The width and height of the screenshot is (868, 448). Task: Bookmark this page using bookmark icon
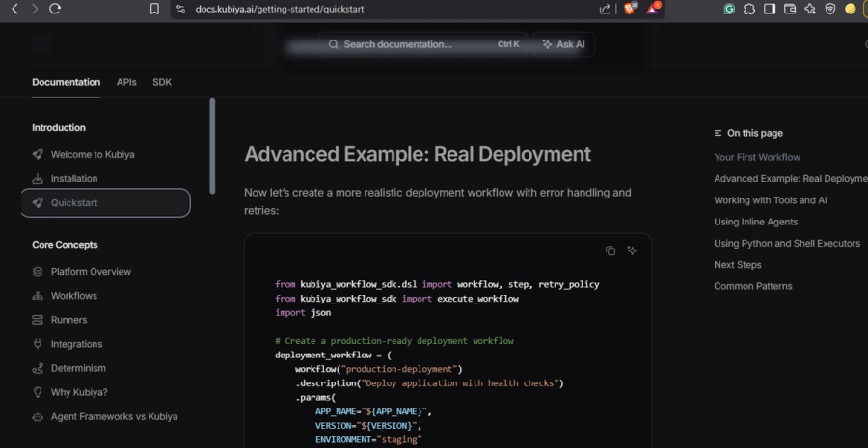point(155,9)
